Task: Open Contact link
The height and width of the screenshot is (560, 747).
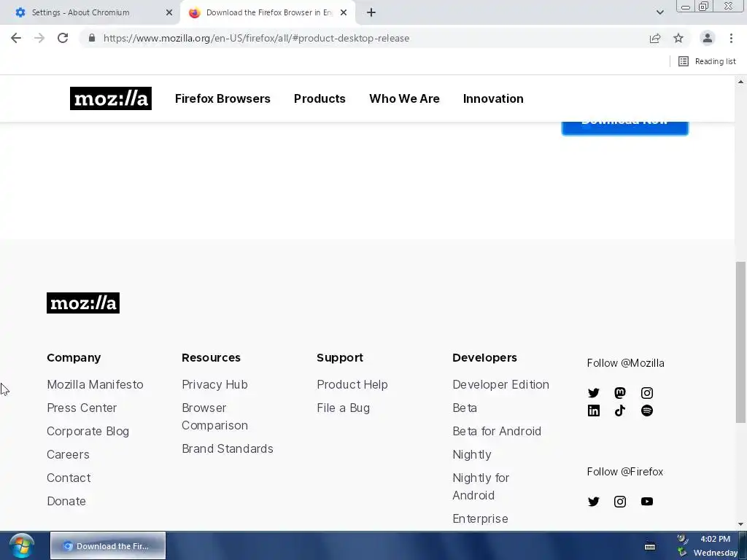Action: pyautogui.click(x=69, y=478)
